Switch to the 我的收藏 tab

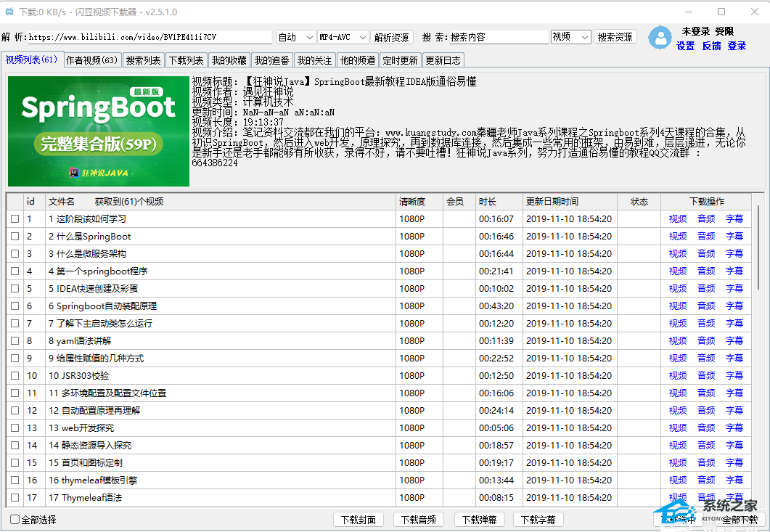229,60
